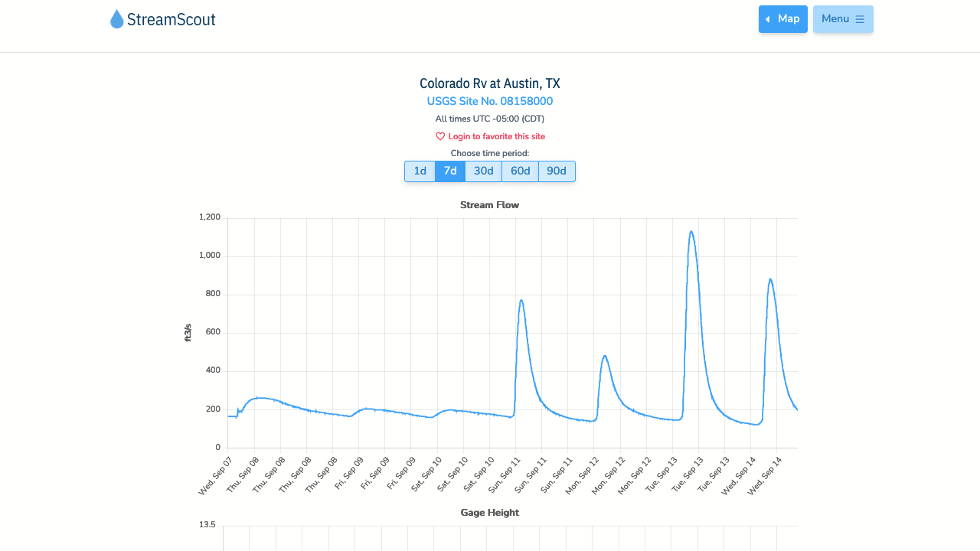Open the StreamScout home link text
The image size is (980, 551).
pyautogui.click(x=171, y=19)
